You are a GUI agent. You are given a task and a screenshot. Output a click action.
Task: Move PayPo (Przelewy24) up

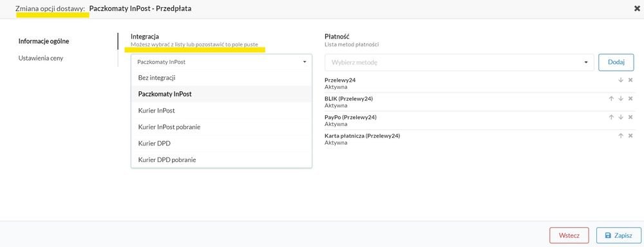611,117
